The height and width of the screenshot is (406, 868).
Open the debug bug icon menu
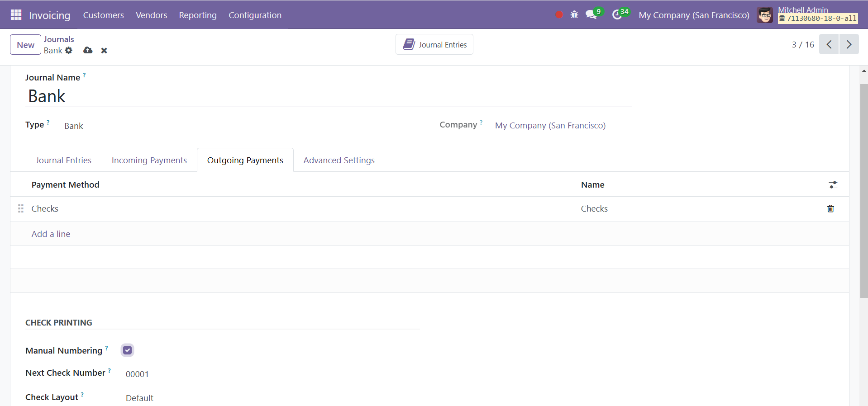[574, 15]
